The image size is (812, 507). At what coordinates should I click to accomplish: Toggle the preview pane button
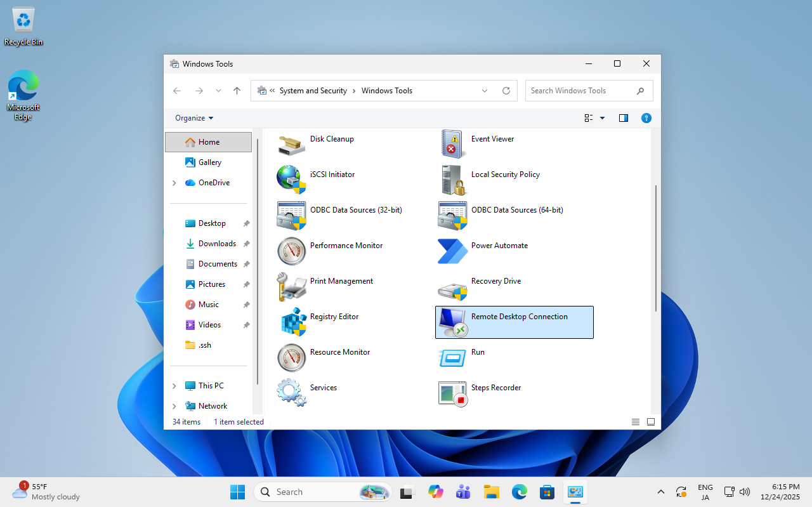623,118
